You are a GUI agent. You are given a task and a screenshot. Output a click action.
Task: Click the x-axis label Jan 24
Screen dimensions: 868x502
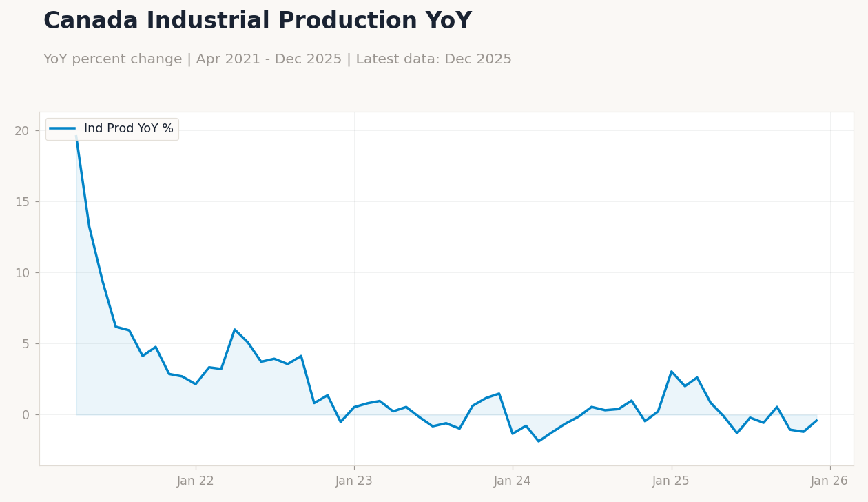(x=513, y=481)
